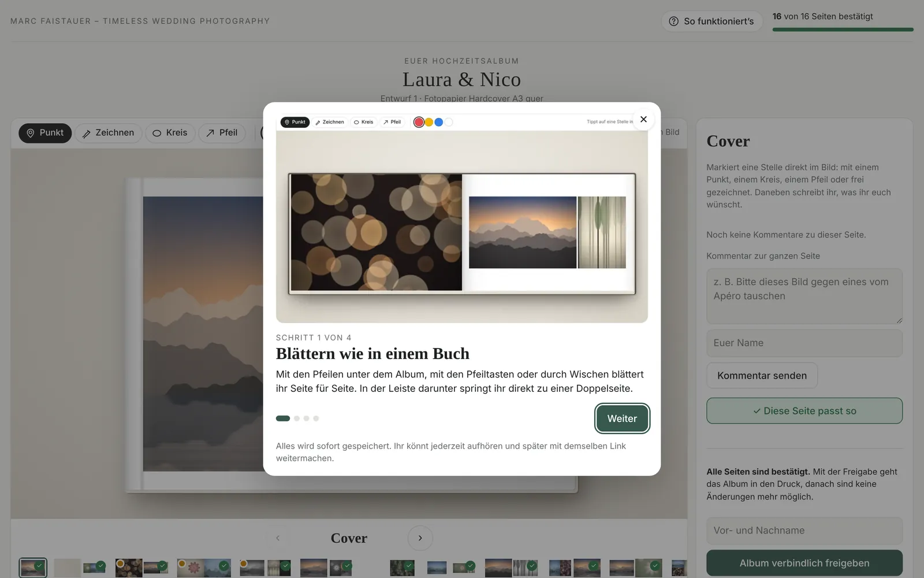The height and width of the screenshot is (578, 924).
Task: Click the Weiter button in the tutorial
Action: click(x=622, y=418)
